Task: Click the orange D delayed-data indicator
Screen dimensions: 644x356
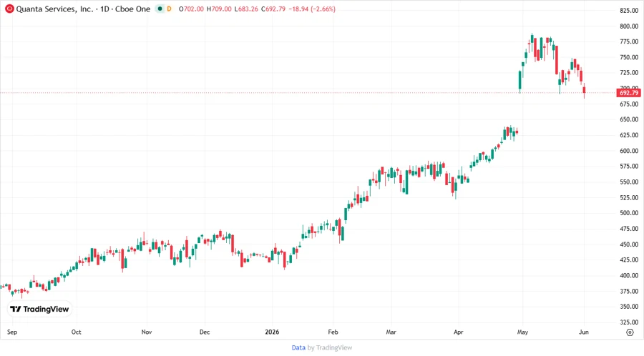Action: [x=169, y=9]
